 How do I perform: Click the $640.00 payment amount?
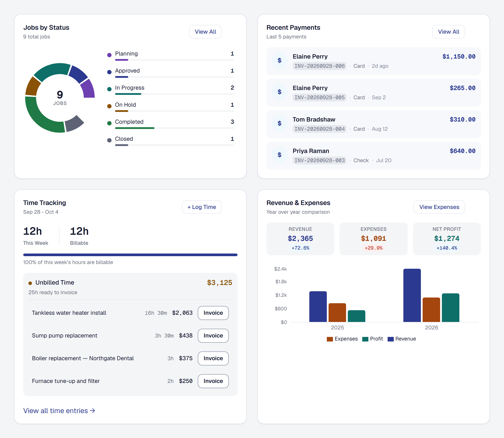tap(462, 151)
